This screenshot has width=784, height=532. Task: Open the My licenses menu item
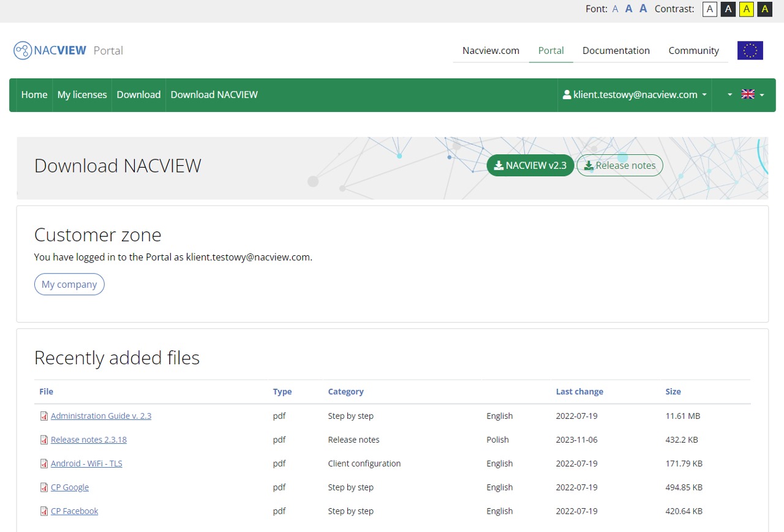82,94
